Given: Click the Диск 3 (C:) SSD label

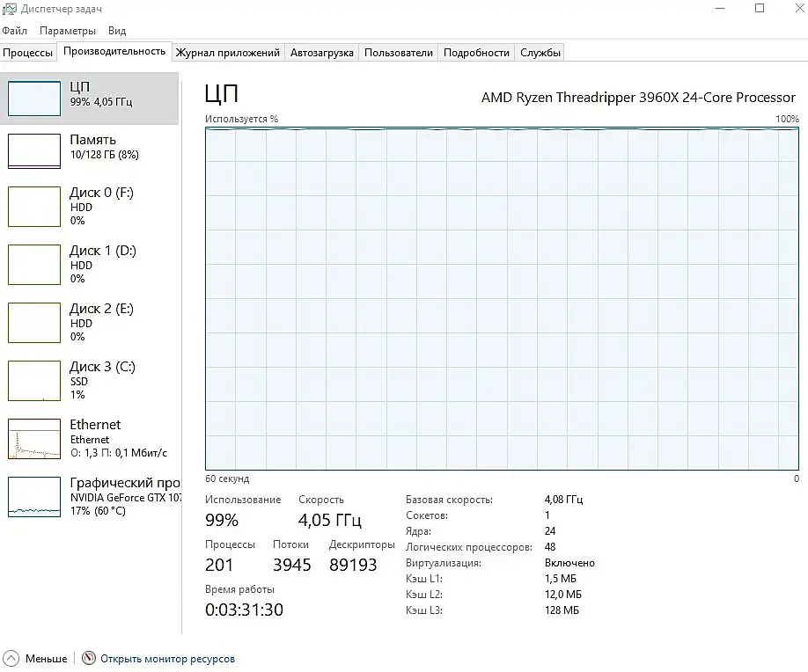Looking at the screenshot, I should 103,374.
